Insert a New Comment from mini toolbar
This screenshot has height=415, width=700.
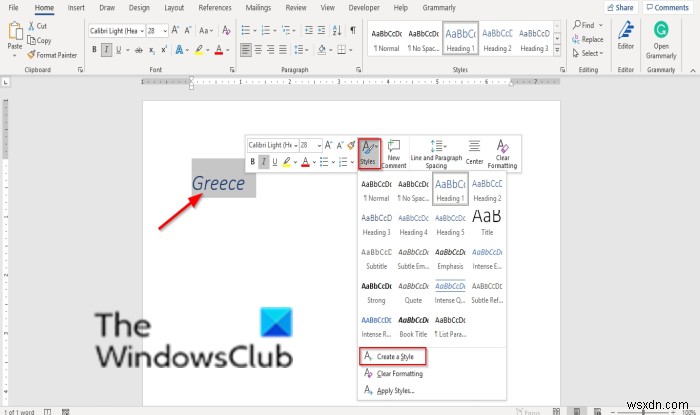pos(394,153)
